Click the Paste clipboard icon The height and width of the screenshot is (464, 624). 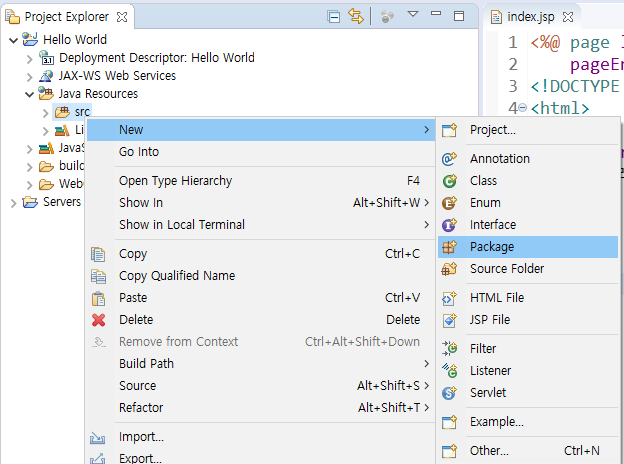click(98, 298)
